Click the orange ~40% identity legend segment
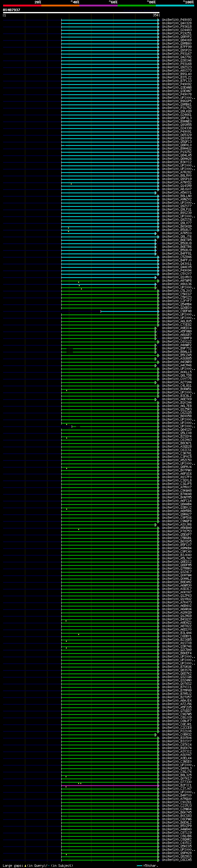This screenshot has width=197, height=868. [60, 6]
